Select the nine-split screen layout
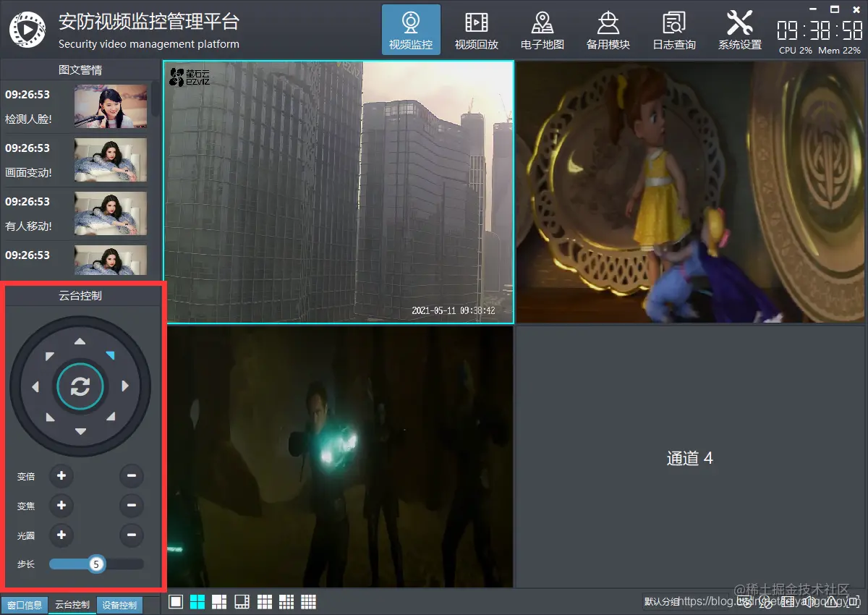 pyautogui.click(x=264, y=601)
